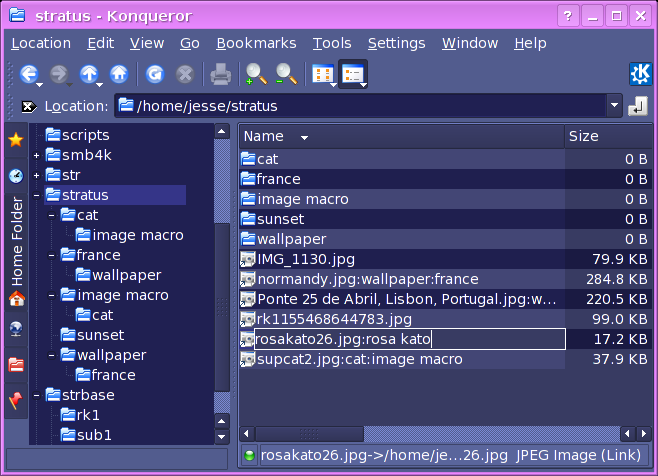
Task: Open the Up directory dropdown arrow
Action: click(99, 85)
